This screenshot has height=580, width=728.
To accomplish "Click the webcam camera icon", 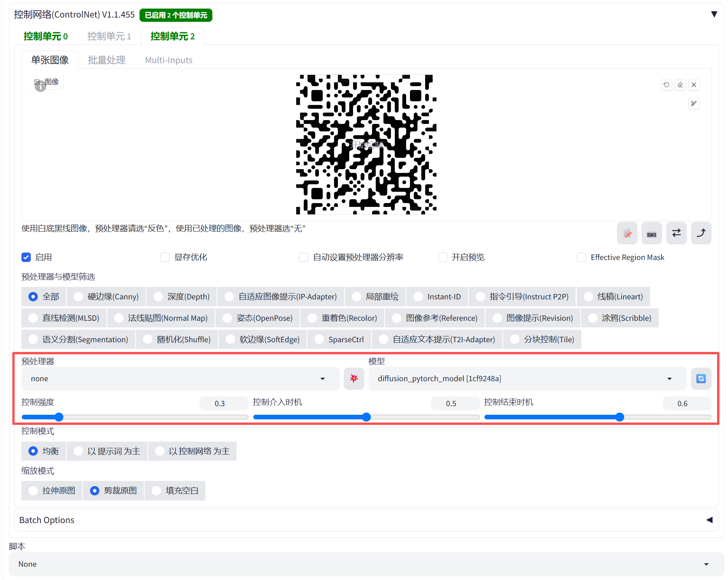I will [x=652, y=233].
